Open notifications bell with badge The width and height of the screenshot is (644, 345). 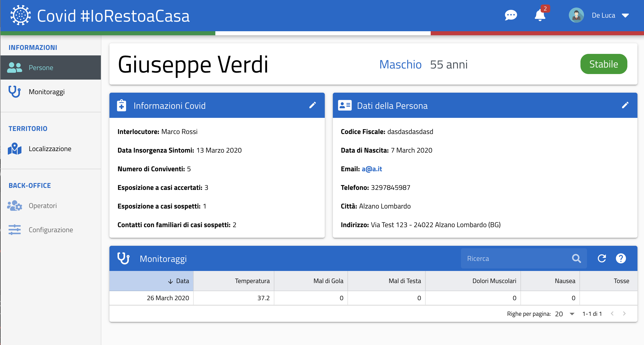pos(540,15)
